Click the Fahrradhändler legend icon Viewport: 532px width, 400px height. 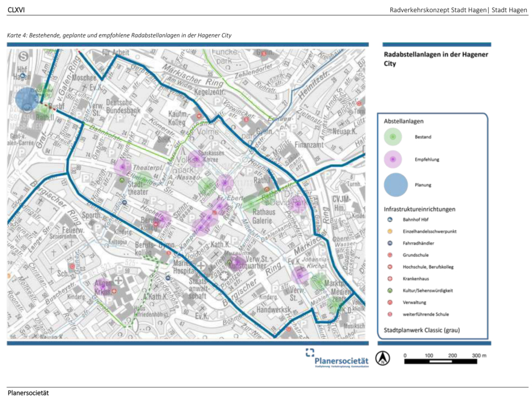pyautogui.click(x=390, y=243)
